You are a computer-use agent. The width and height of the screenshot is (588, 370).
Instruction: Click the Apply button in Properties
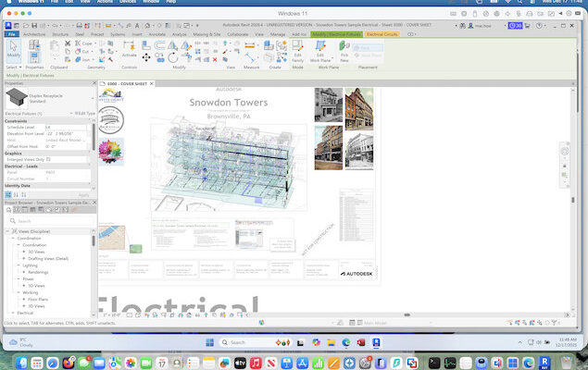point(84,195)
